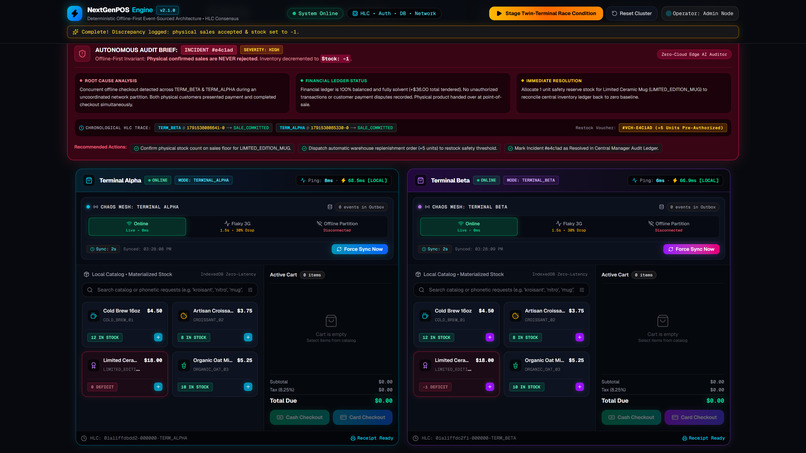Screen dimensions: 806x453
Task: Click the Immediate Resolution card
Action: (624, 93)
